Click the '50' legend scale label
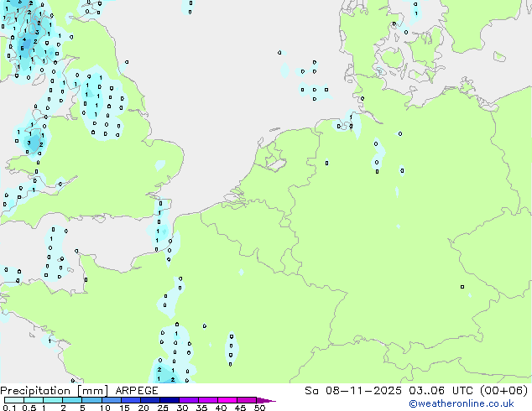 [x=260, y=408]
